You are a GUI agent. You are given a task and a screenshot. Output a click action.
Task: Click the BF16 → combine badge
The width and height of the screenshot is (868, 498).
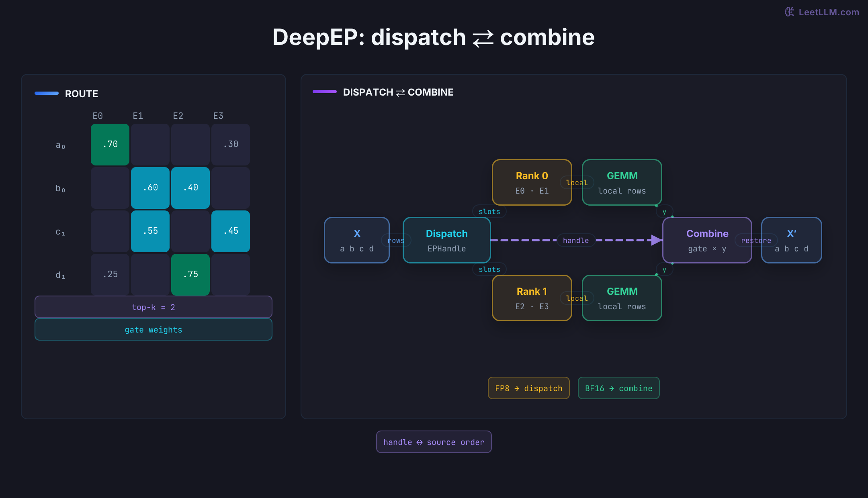[619, 388]
